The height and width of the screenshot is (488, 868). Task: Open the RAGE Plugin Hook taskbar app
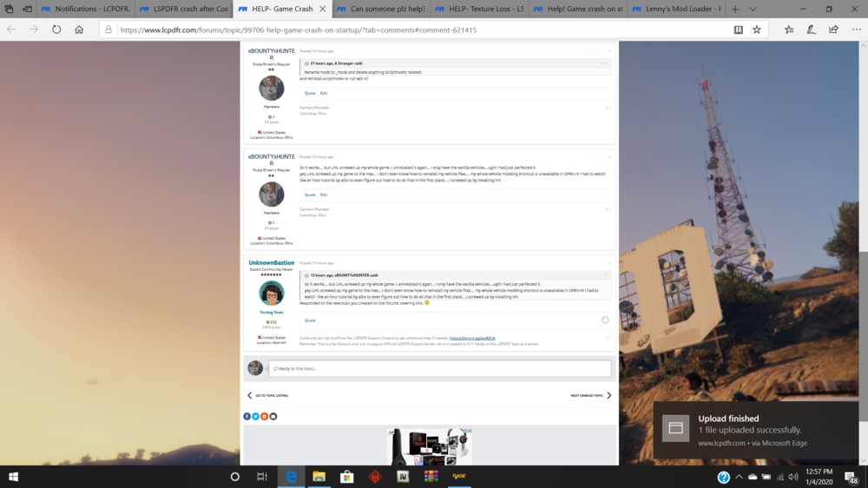click(x=459, y=477)
